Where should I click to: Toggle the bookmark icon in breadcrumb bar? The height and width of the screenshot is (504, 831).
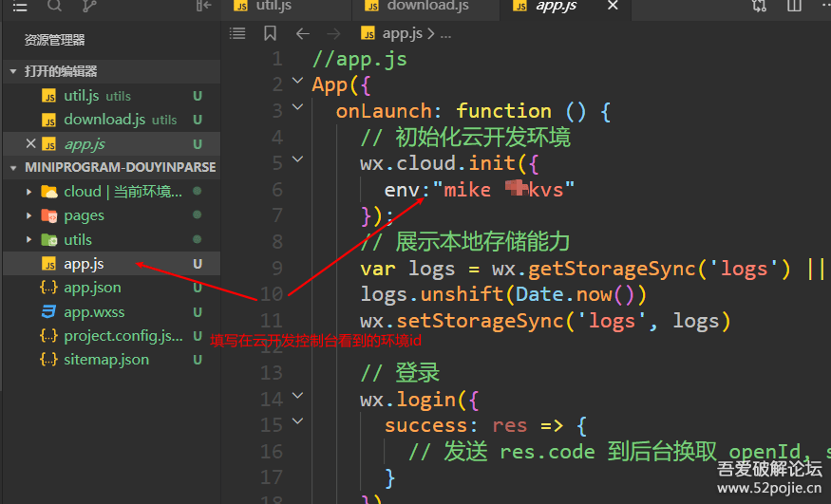point(271,34)
